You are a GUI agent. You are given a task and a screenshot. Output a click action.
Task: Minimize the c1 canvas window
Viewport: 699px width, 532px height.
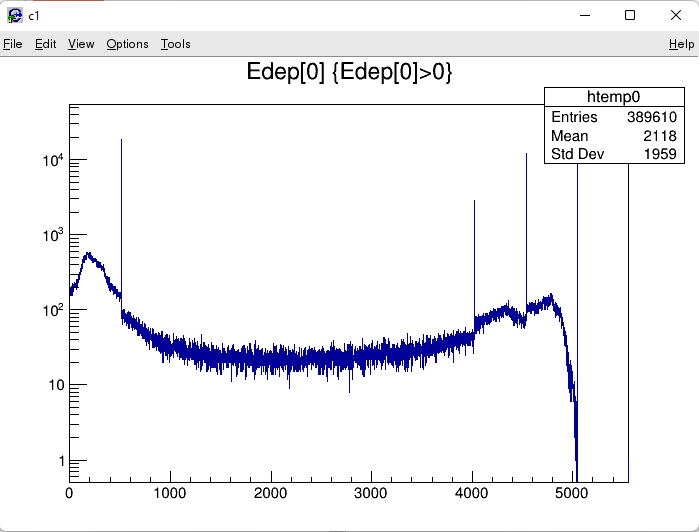pos(584,15)
